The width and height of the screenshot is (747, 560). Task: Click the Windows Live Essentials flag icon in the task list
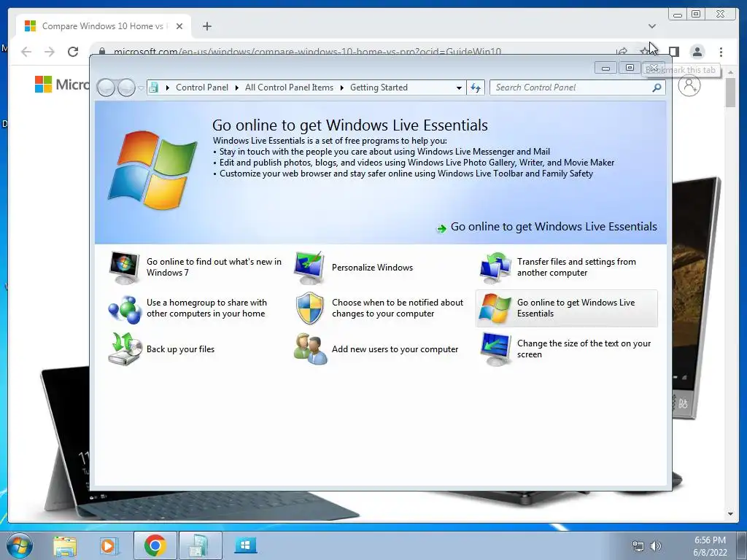pyautogui.click(x=495, y=308)
